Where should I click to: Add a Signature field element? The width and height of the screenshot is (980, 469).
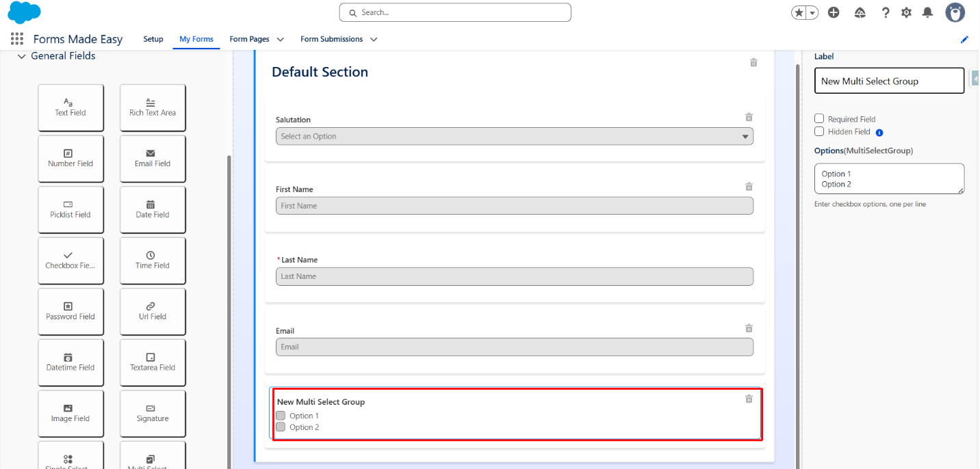click(153, 413)
